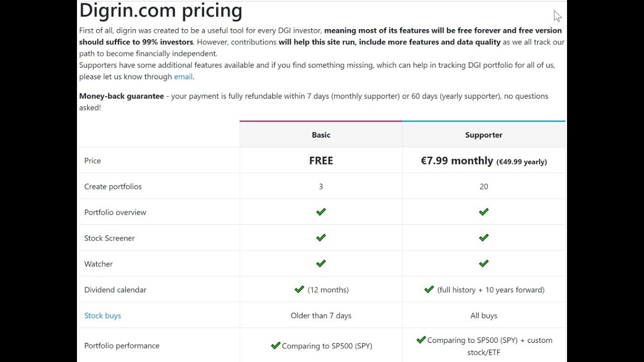This screenshot has height=362, width=644.
Task: Click the €7.99 monthly price text
Action: click(457, 161)
